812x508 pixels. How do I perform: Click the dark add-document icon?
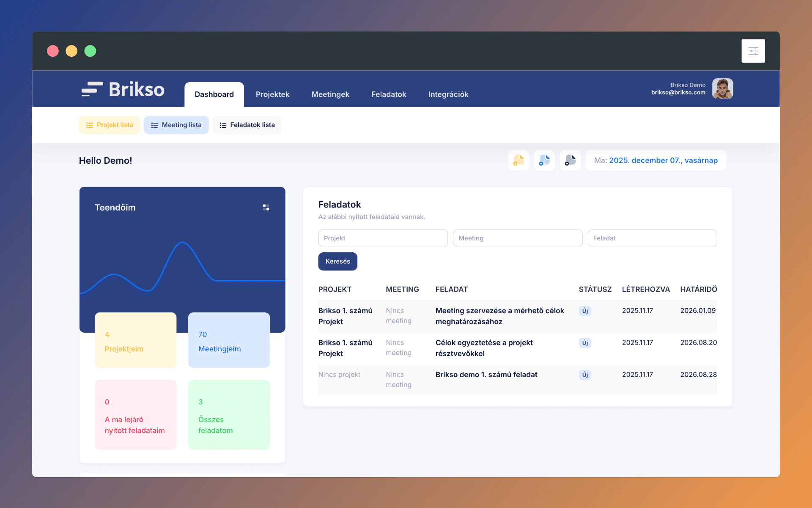pos(570,160)
